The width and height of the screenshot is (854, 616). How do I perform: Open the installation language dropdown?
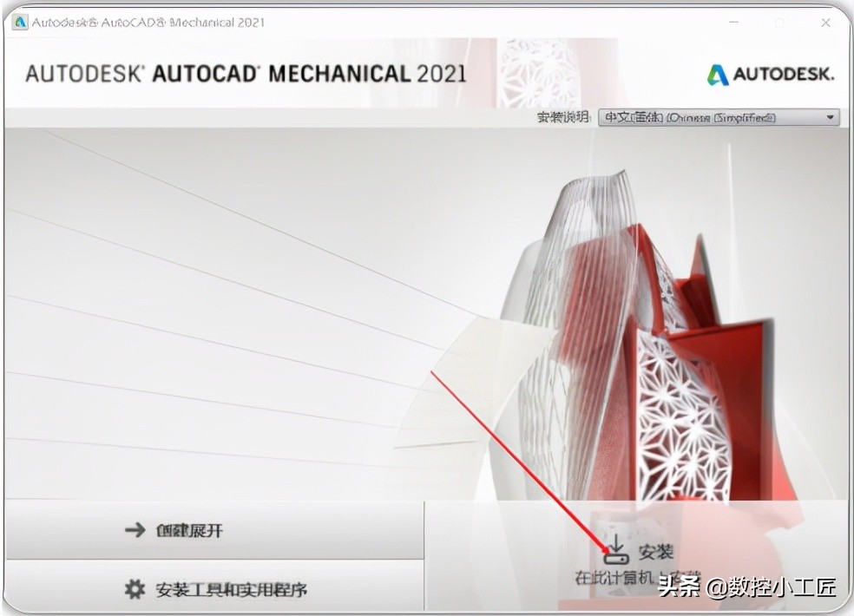click(x=719, y=117)
